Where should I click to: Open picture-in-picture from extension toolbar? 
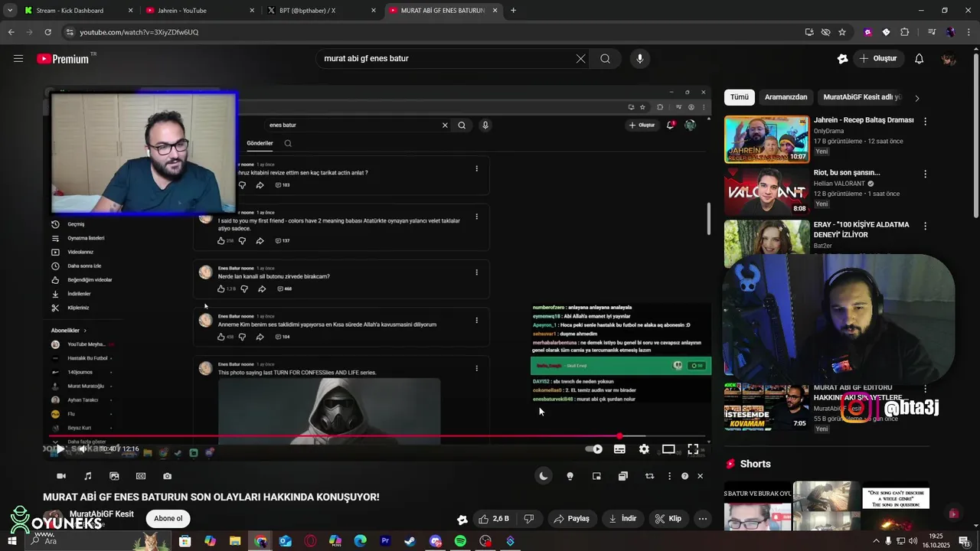point(596,476)
